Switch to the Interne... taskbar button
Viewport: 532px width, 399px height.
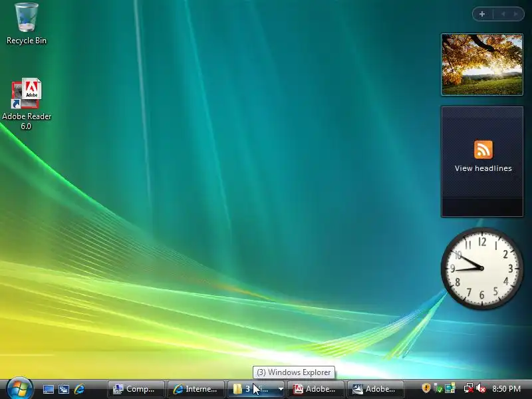(196, 389)
